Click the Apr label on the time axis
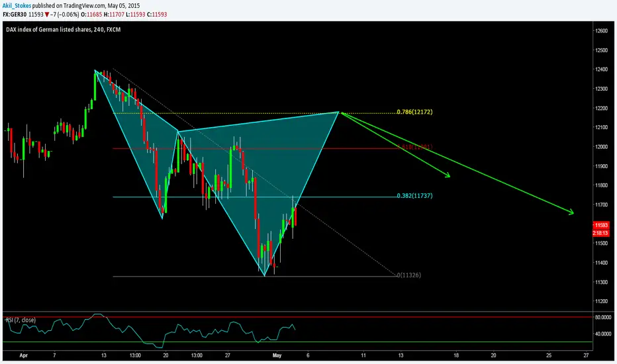 [x=24, y=355]
